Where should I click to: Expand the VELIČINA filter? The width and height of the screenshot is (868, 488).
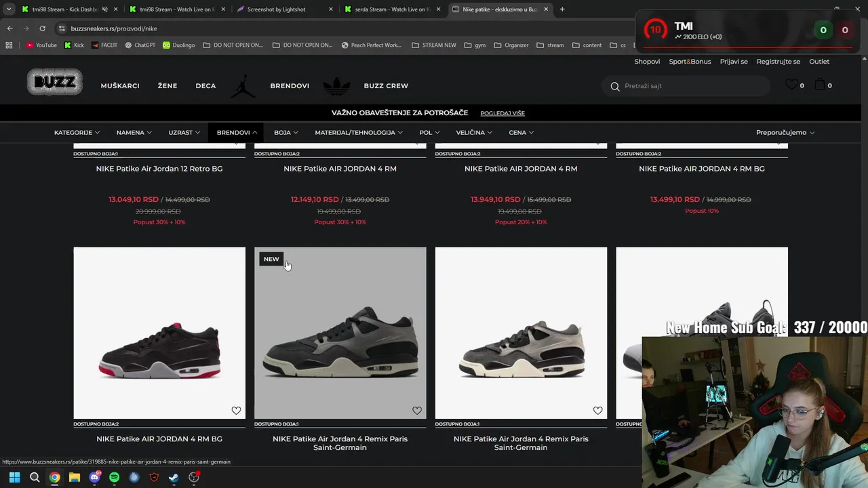474,132
